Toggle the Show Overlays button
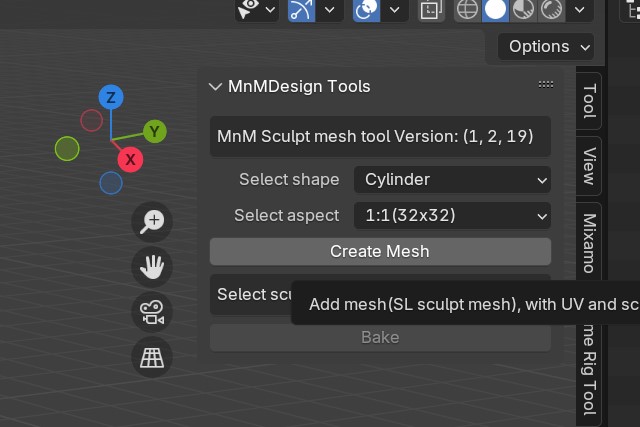This screenshot has width=640, height=427. tap(366, 10)
